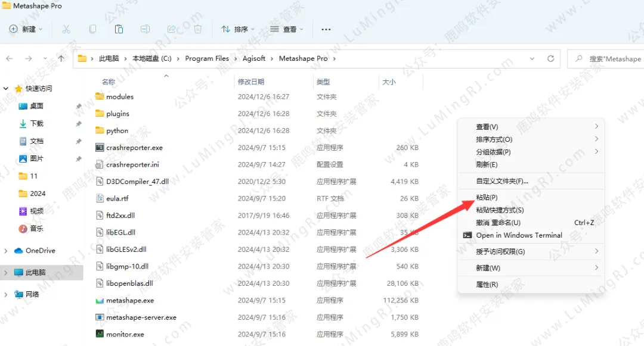Select the metashape.exe file

point(130,301)
